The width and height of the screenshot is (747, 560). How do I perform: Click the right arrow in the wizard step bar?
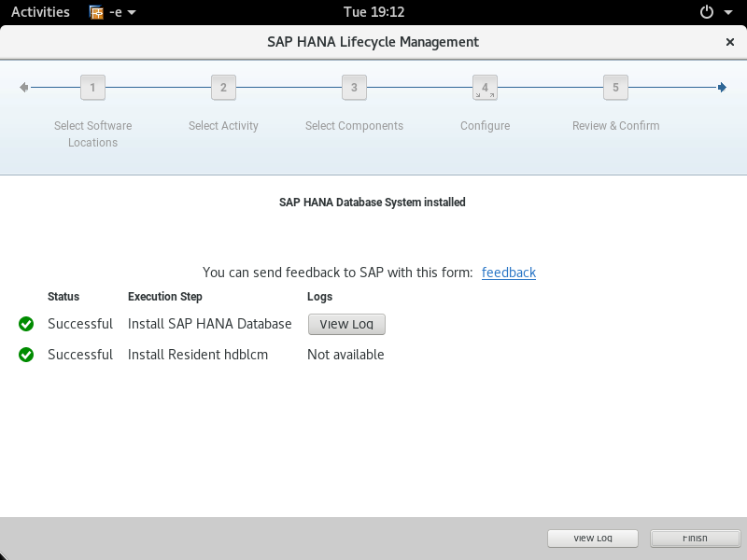pos(722,87)
